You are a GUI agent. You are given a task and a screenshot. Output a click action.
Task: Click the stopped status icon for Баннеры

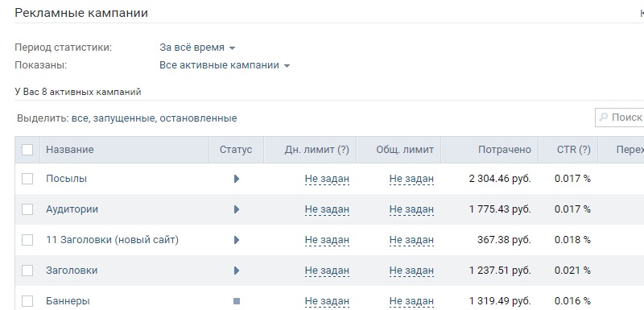coord(237,301)
